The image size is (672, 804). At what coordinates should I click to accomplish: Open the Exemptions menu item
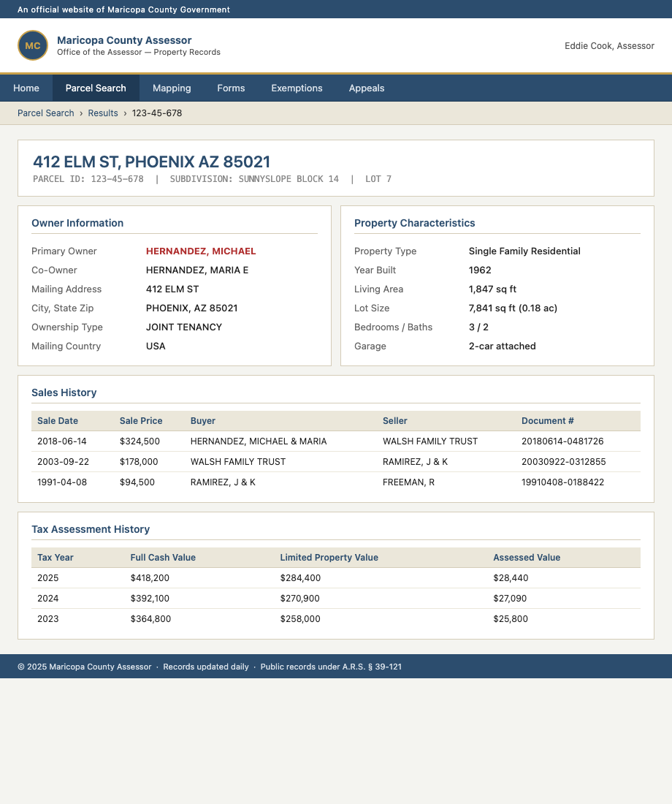297,88
